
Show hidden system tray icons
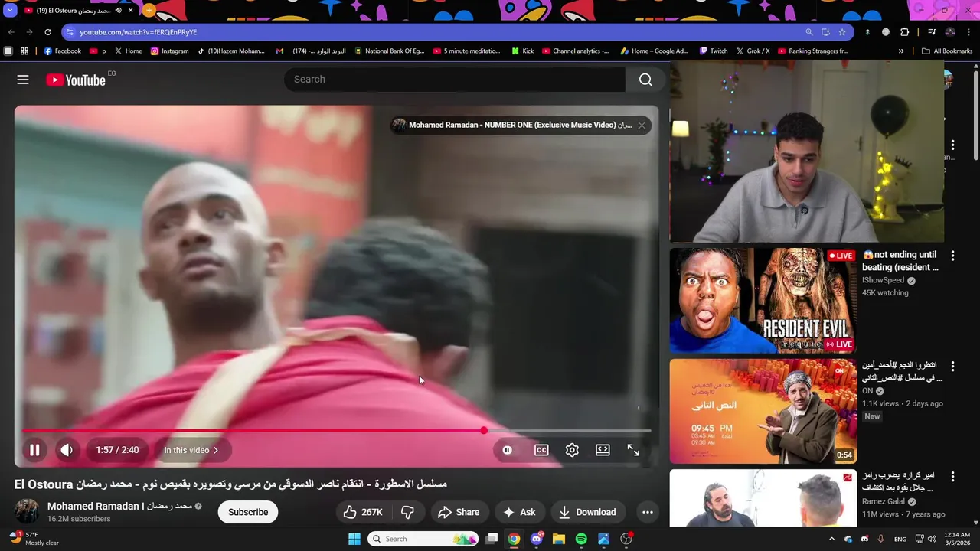coord(831,539)
